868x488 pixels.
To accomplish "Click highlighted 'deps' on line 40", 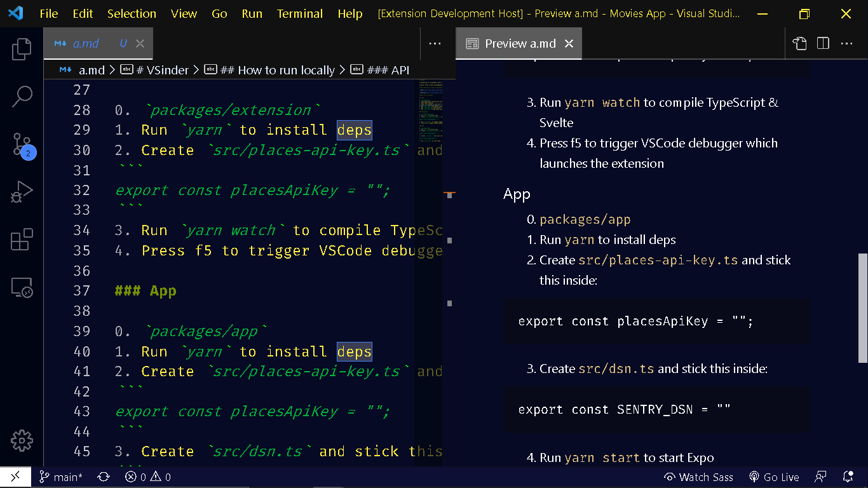I will pyautogui.click(x=355, y=351).
